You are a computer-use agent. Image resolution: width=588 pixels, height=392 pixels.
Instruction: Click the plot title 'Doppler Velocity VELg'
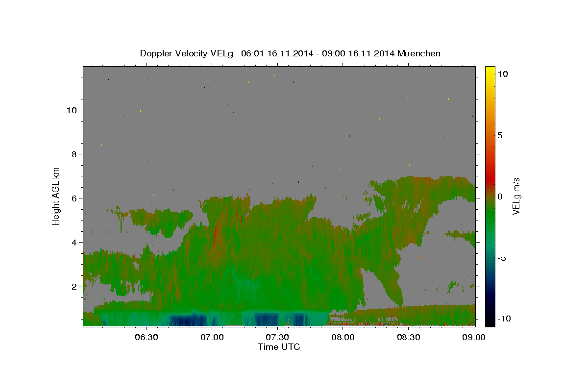pyautogui.click(x=188, y=53)
